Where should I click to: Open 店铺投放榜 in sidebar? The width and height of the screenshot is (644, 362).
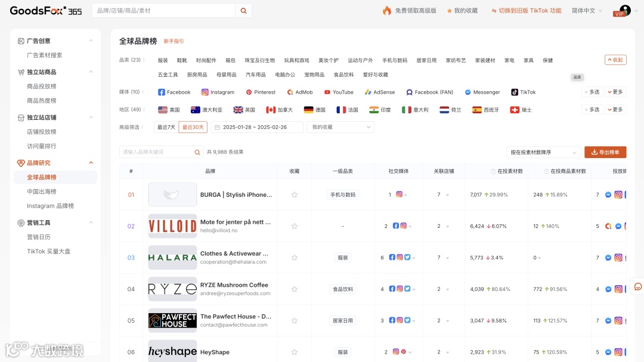tap(42, 132)
